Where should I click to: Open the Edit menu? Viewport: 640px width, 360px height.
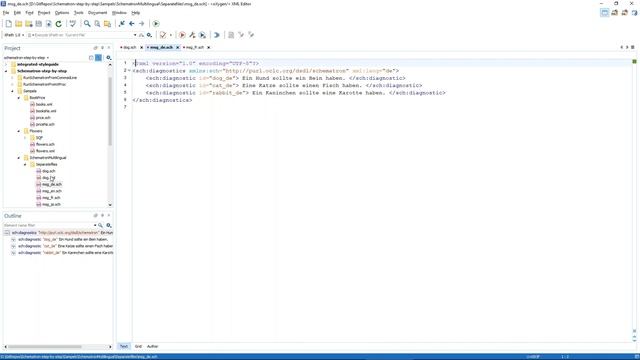tap(17, 13)
